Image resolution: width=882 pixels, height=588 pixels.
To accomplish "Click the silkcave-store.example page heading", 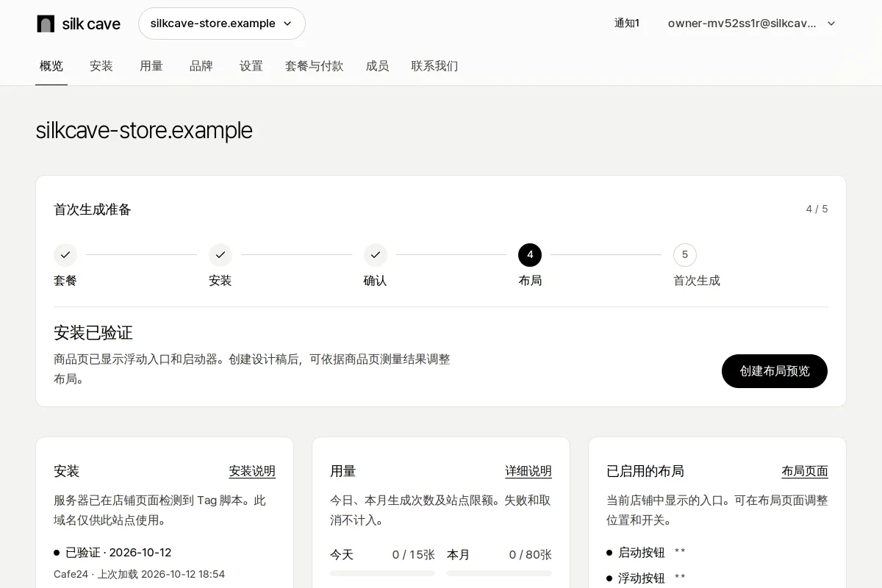I will [144, 130].
